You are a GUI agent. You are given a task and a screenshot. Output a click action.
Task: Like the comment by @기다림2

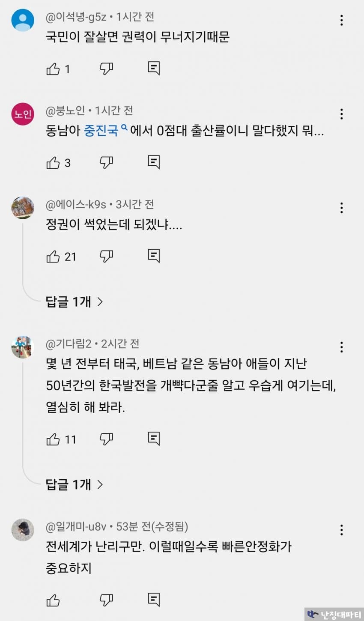(x=53, y=439)
